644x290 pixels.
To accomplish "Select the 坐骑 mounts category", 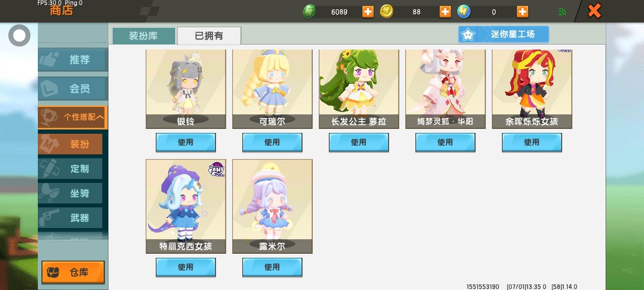I will point(70,193).
